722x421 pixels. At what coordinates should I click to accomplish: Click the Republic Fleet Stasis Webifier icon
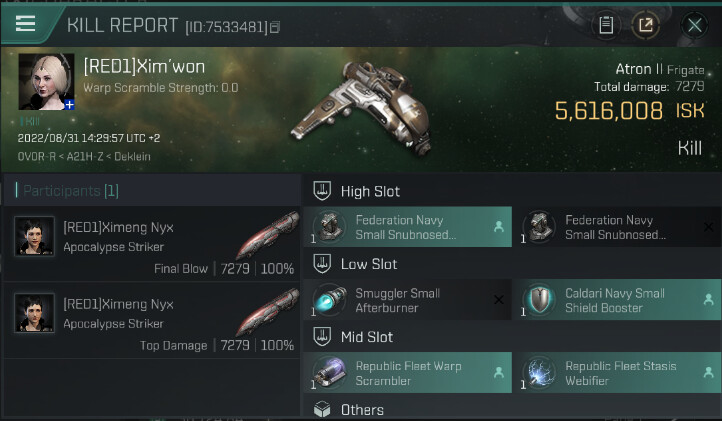coord(539,373)
